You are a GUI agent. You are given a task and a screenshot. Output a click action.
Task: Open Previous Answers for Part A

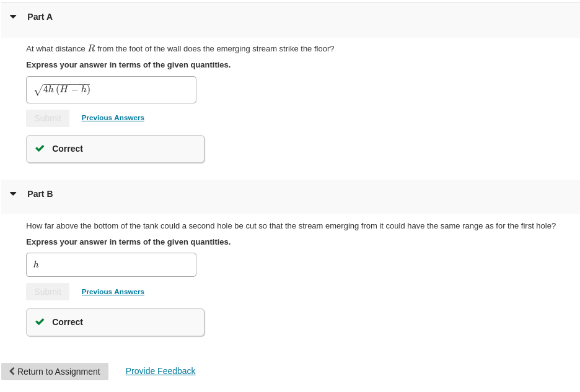(x=113, y=118)
